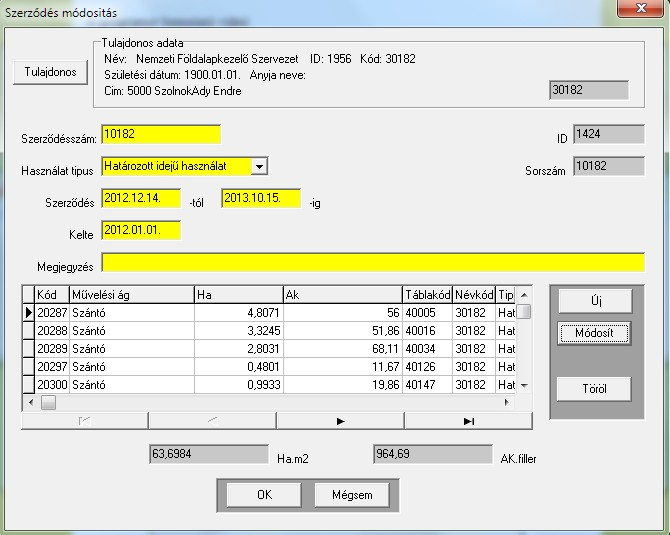Select row selector of record 20300
670x535 pixels.
tap(28, 385)
